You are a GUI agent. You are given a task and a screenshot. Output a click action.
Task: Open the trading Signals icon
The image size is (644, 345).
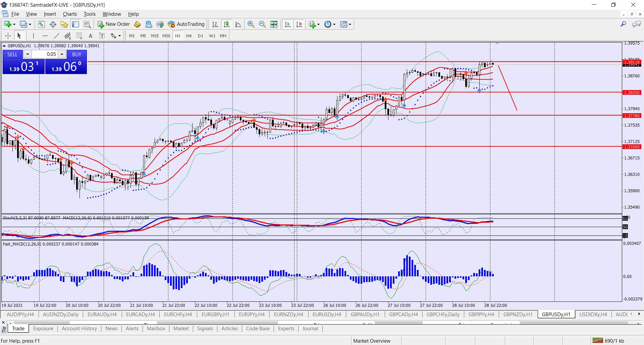pyautogui.click(x=160, y=24)
